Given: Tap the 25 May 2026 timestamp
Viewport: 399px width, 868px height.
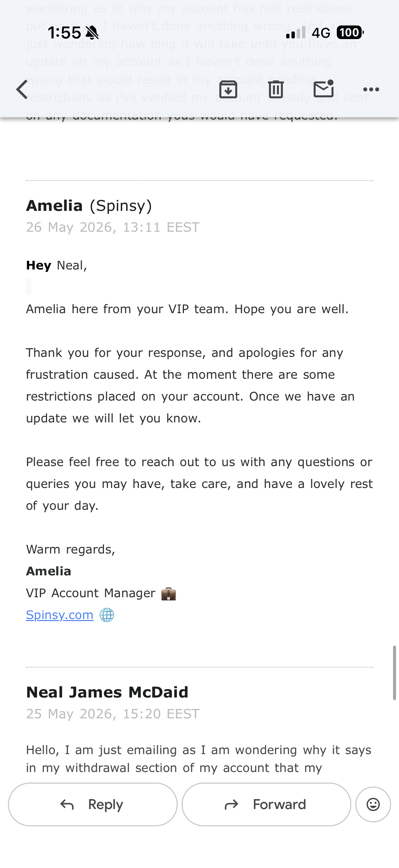Looking at the screenshot, I should point(113,714).
